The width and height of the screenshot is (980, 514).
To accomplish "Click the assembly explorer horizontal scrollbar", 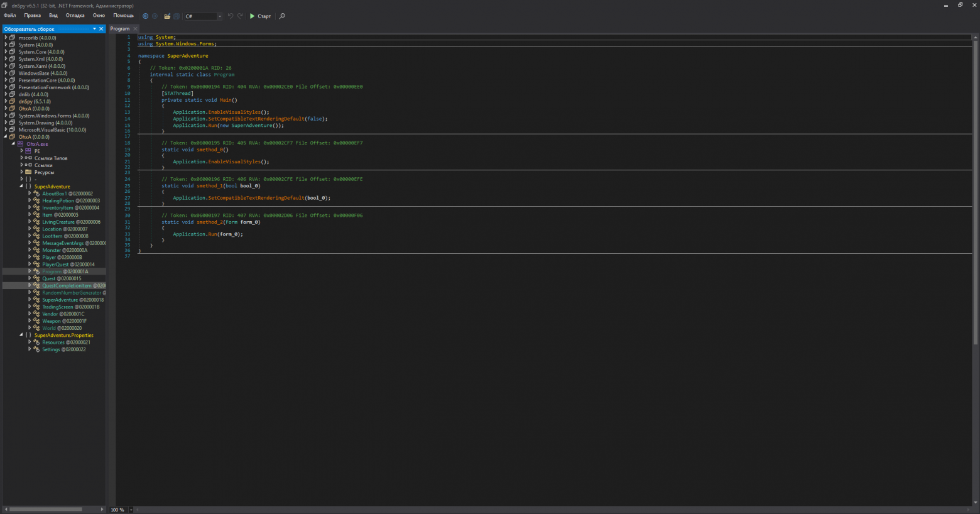I will tap(45, 509).
